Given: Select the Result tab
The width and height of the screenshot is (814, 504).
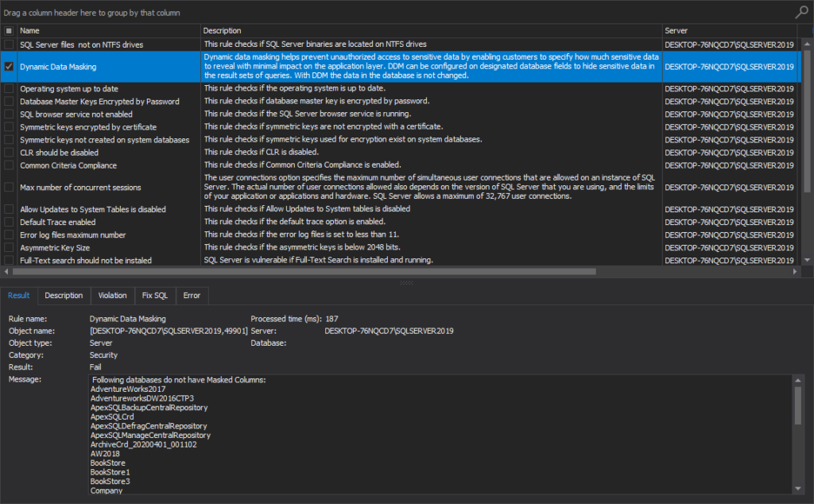Looking at the screenshot, I should tap(18, 295).
